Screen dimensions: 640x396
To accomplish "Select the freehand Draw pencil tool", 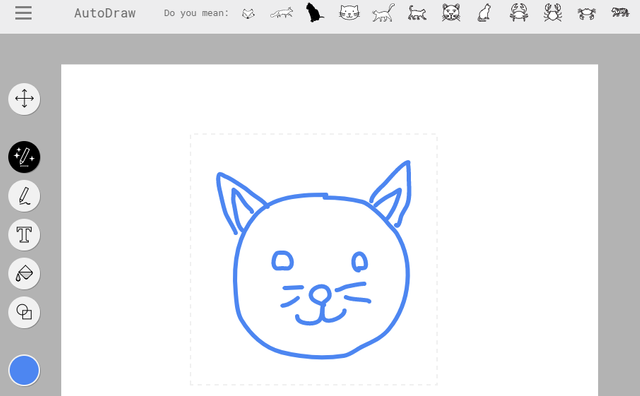I will [x=24, y=196].
